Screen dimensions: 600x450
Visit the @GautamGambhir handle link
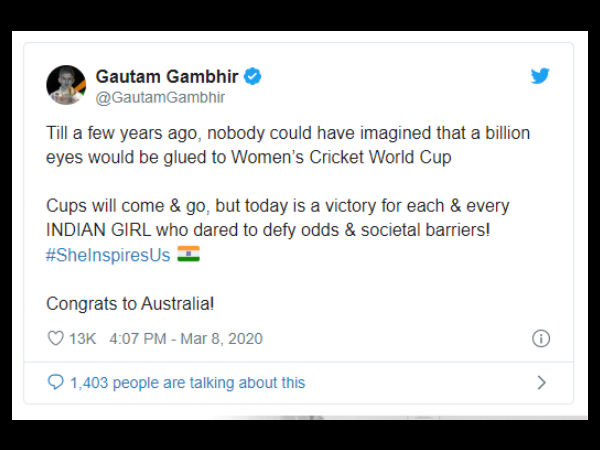160,97
